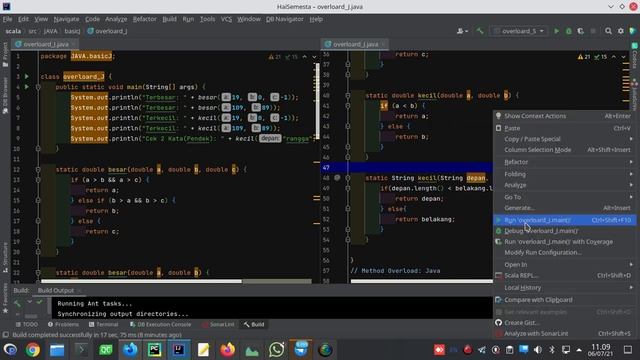Select Modify Run Configuration in context menu
The width and height of the screenshot is (640, 360).
pos(565,252)
